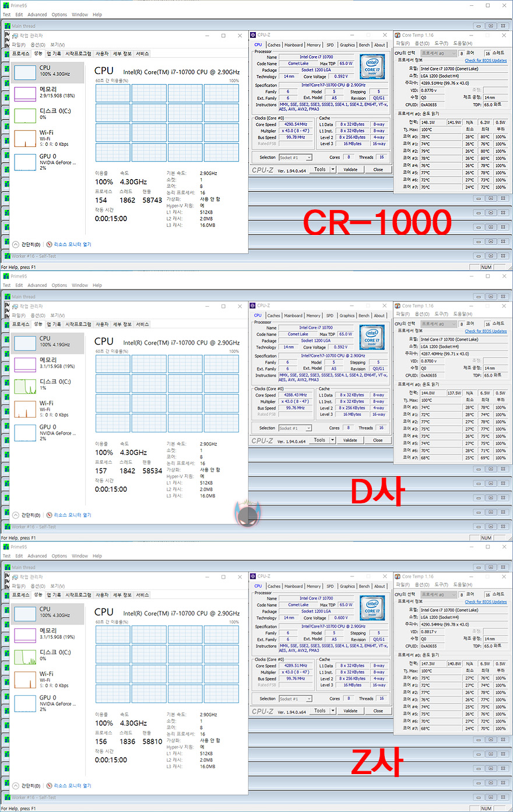Click Prime95 title icon in CR-1000 panel

pos(6,6)
